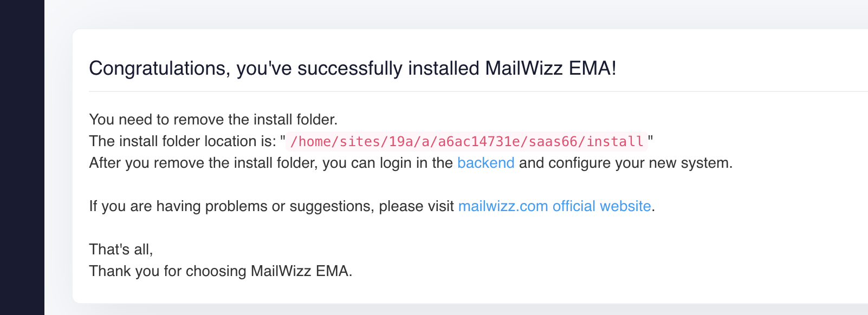Click "If you are having problems" sentence
The height and width of the screenshot is (315, 868).
click(x=271, y=206)
